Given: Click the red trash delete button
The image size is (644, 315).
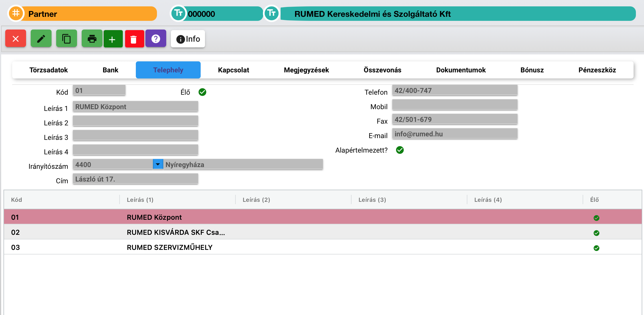Looking at the screenshot, I should (134, 39).
